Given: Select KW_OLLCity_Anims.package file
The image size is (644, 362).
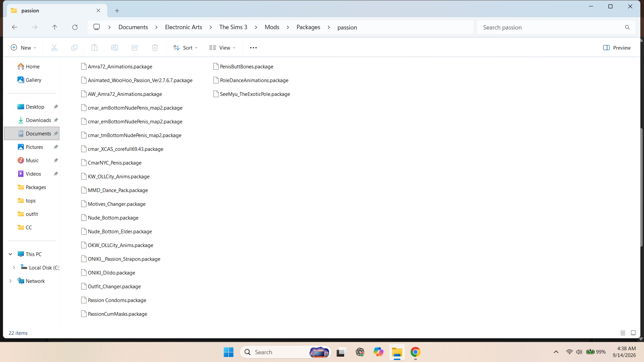Looking at the screenshot, I should tap(115, 176).
